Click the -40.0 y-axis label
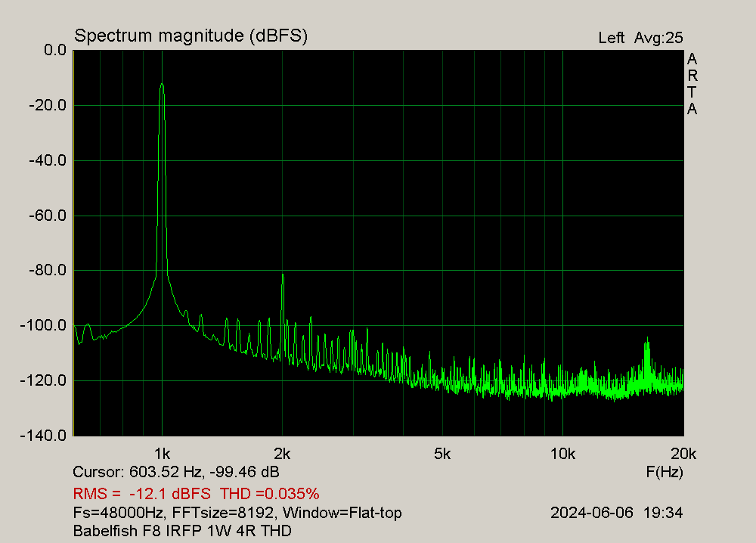 (47, 160)
